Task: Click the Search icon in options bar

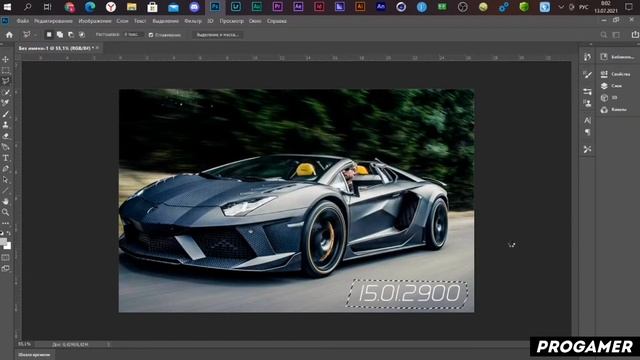Action: point(604,35)
